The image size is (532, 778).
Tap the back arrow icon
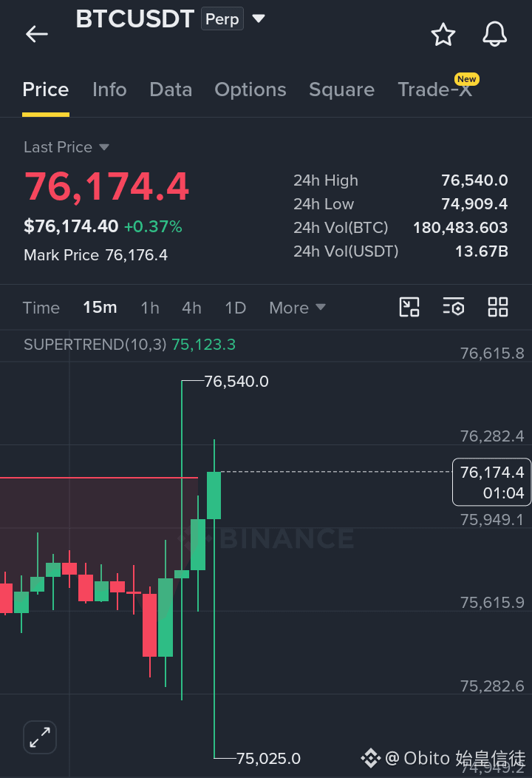coord(37,34)
